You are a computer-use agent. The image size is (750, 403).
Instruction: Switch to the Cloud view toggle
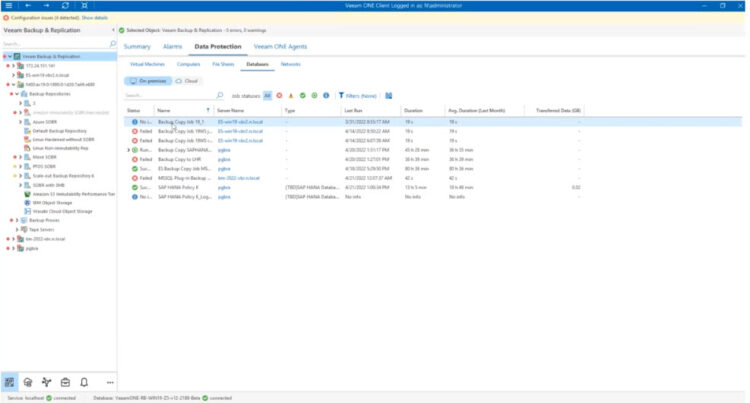[x=187, y=81]
